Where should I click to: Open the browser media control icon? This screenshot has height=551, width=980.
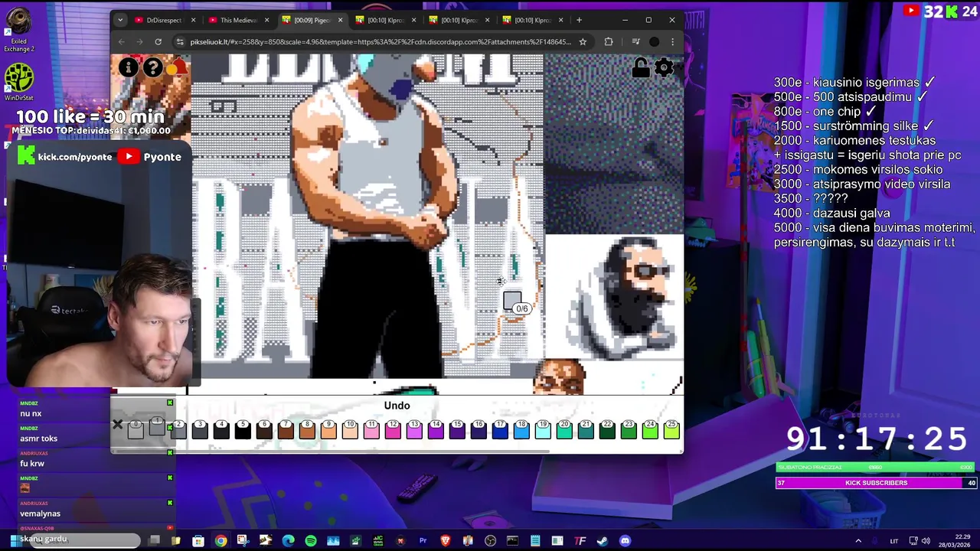(635, 41)
